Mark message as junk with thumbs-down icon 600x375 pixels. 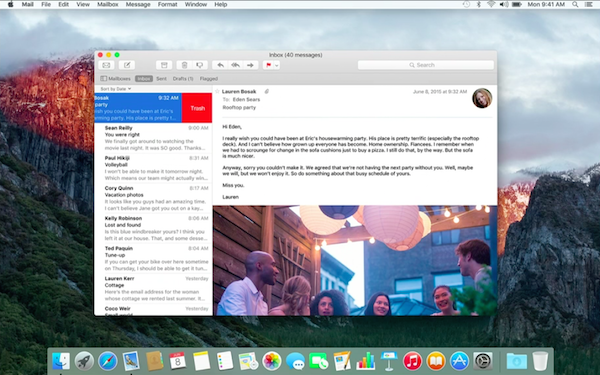(x=199, y=65)
